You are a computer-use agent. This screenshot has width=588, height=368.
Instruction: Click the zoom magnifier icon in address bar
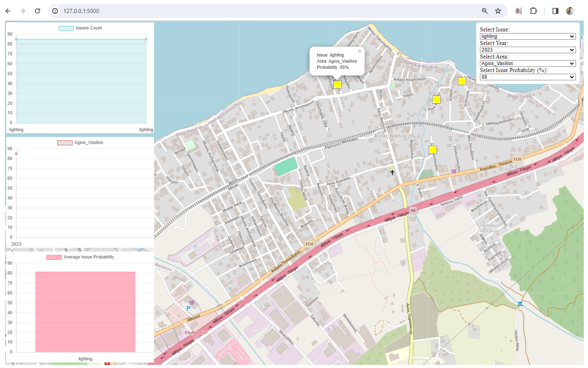coord(484,11)
